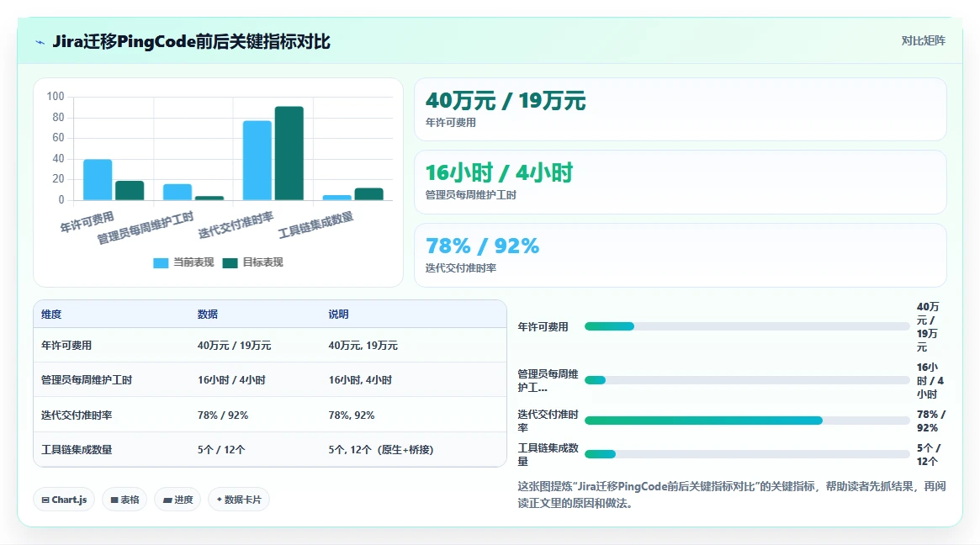The image size is (980, 545).
Task: Click the 这张图提炼 caption paragraph
Action: click(x=731, y=495)
